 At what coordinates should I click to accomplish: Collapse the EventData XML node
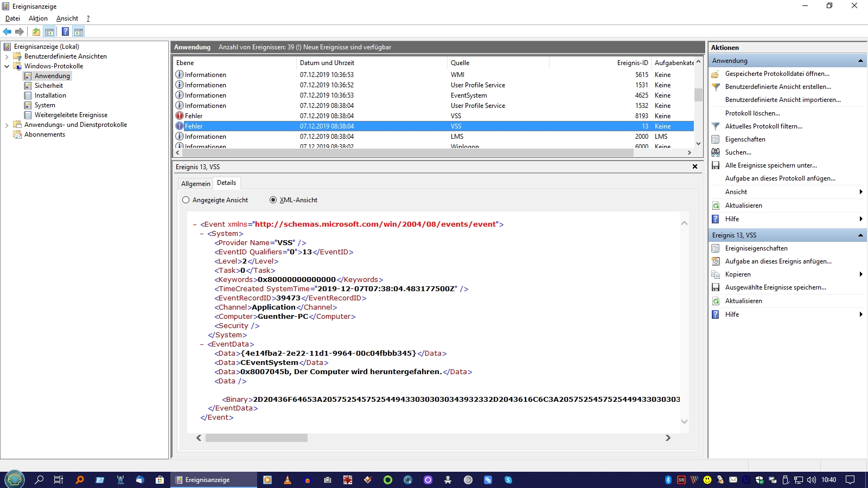[x=202, y=344]
